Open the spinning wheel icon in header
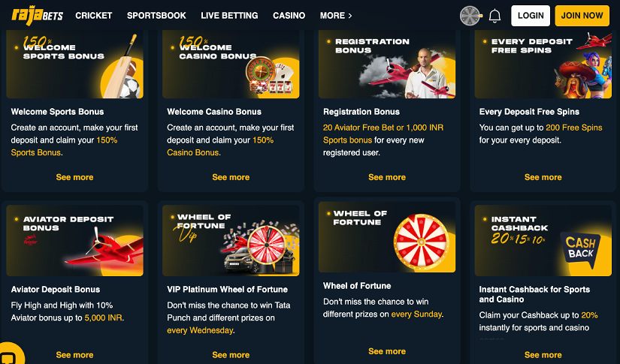 point(470,16)
